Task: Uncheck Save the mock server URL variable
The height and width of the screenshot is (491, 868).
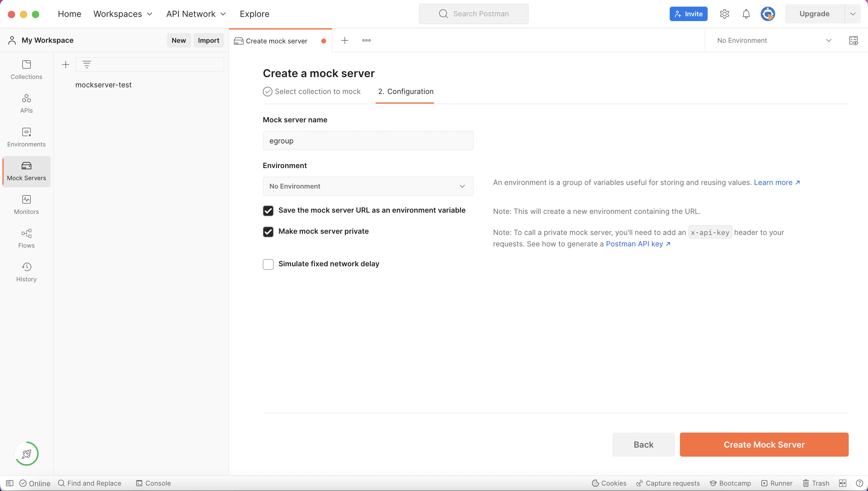Action: click(268, 211)
